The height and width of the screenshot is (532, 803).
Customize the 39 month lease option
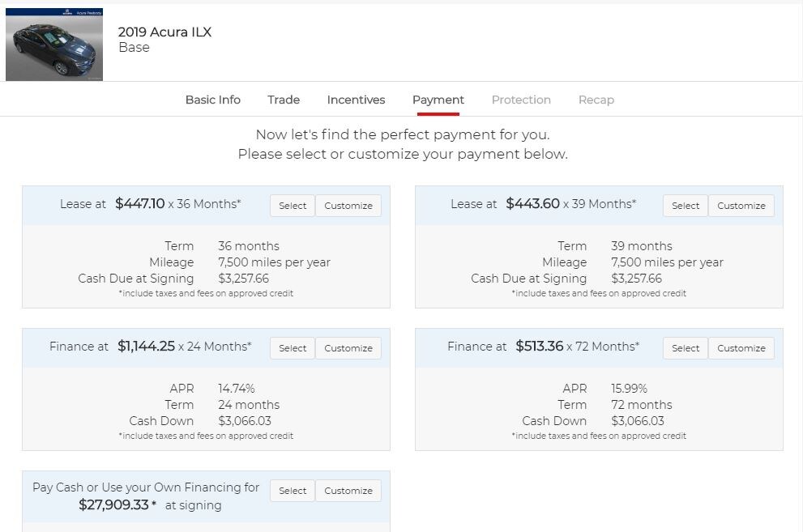pos(741,206)
